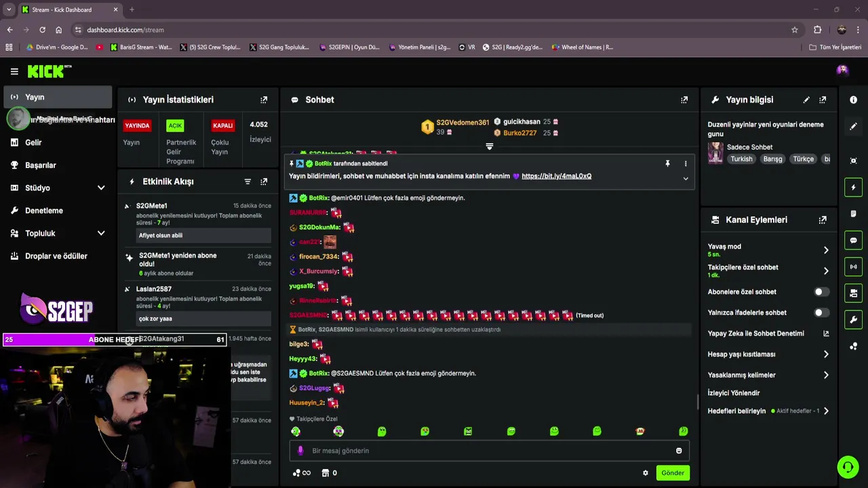Viewport: 868px width, 488px height.
Task: Select Yayın in the left sidebar
Action: pos(58,97)
